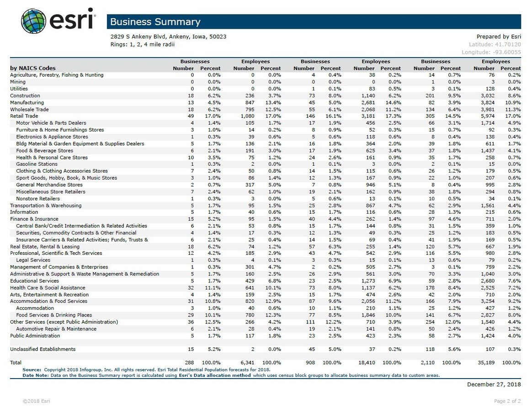Click "Food Services & Drinking Places" row label
The image size is (532, 411).
click(54, 315)
